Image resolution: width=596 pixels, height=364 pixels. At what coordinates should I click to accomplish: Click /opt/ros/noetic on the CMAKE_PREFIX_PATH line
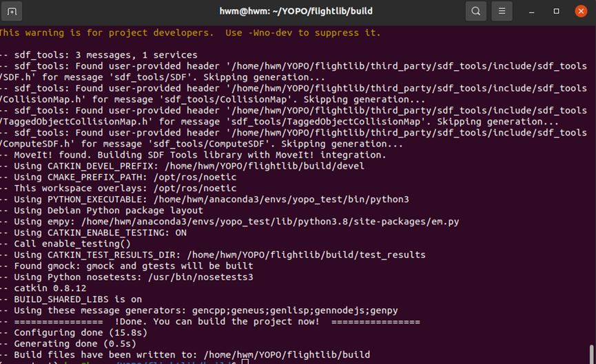click(195, 178)
